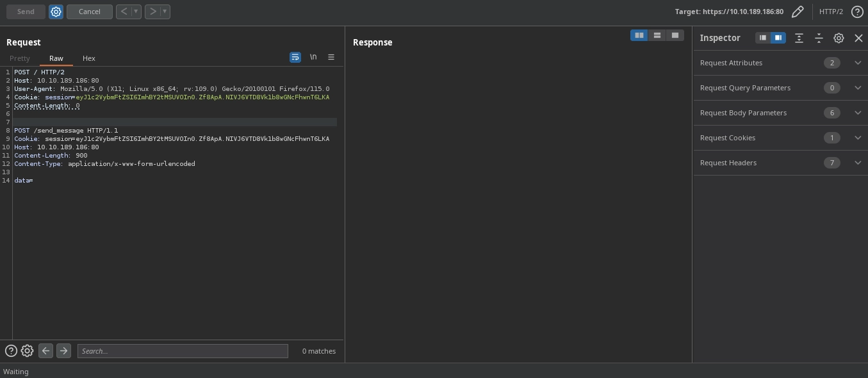Toggle word wrap in the Request editor
This screenshot has width=868, height=378.
tap(295, 57)
